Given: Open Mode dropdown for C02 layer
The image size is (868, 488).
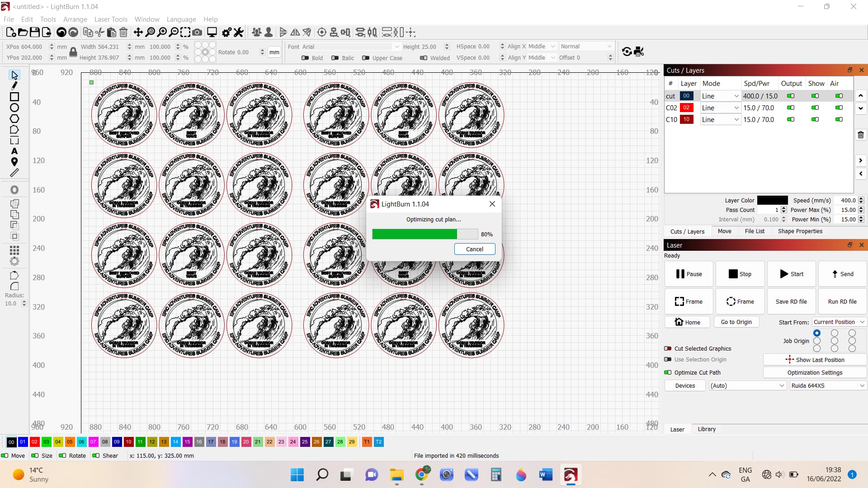Looking at the screenshot, I should [720, 108].
